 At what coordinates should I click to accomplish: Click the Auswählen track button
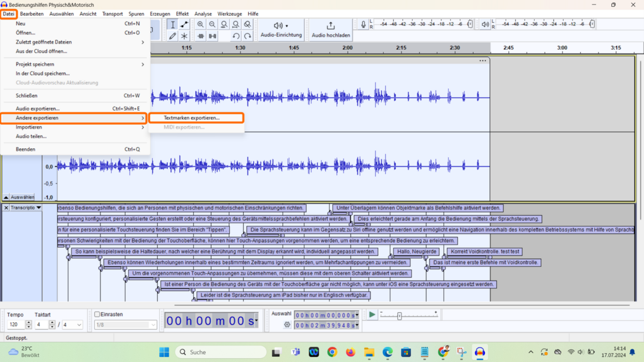tap(23, 197)
